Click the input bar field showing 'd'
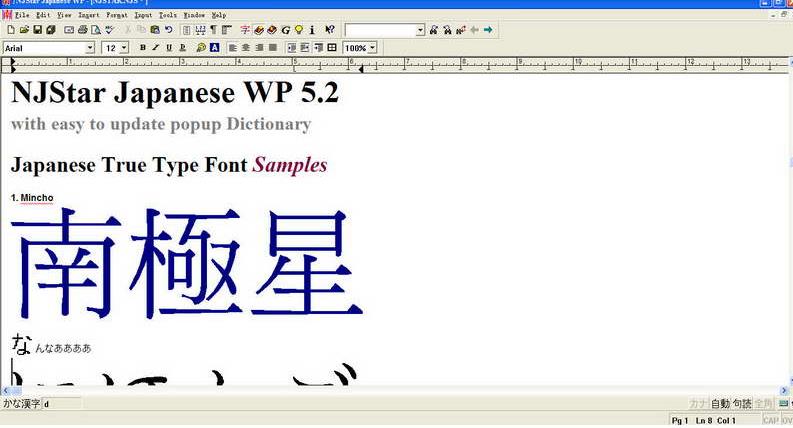 [x=62, y=404]
